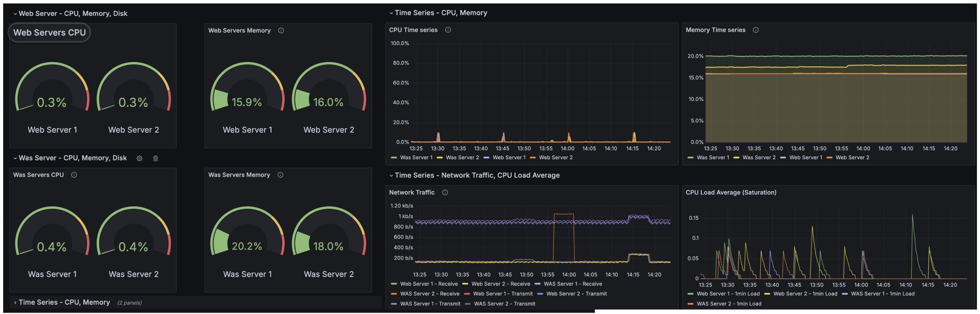980x314 pixels.
Task: Open the Web Servers CPU panel title menu
Action: [49, 32]
